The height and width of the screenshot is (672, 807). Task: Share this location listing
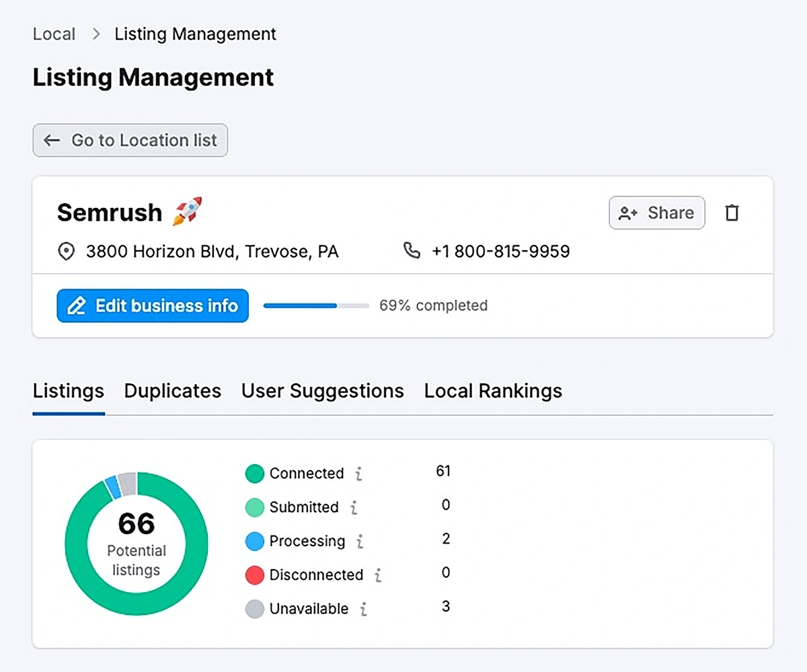click(x=657, y=213)
